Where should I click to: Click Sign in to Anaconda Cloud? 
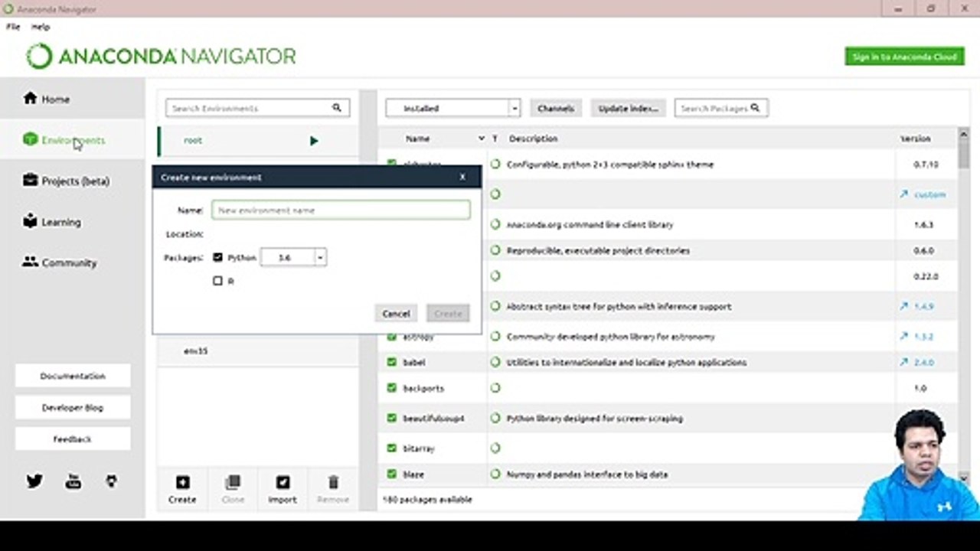click(904, 57)
